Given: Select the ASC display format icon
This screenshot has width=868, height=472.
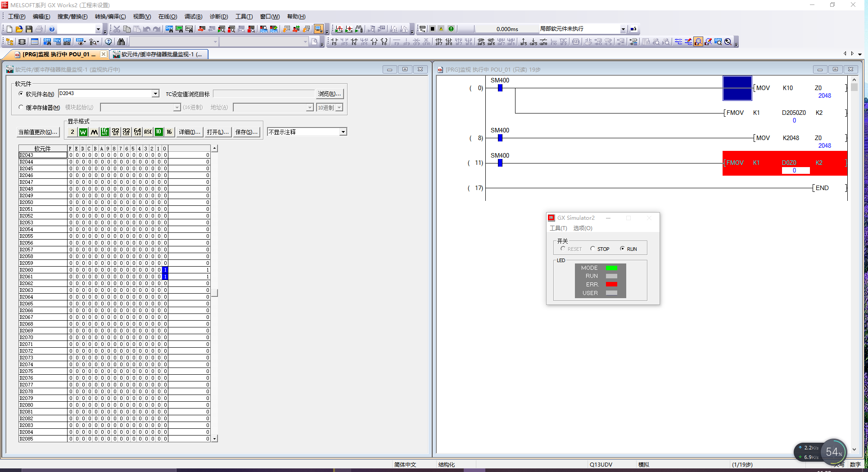Looking at the screenshot, I should 148,132.
